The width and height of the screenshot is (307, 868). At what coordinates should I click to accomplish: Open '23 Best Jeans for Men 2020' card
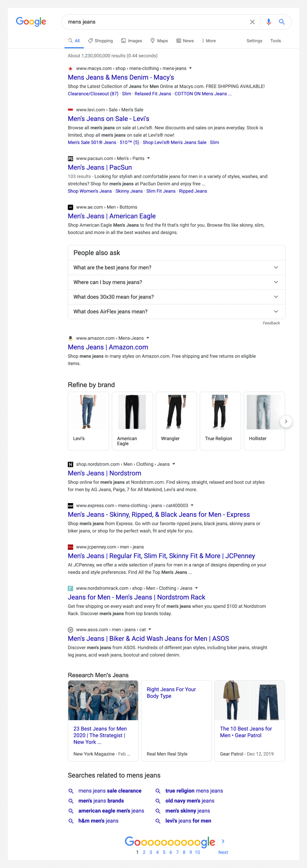pyautogui.click(x=103, y=721)
